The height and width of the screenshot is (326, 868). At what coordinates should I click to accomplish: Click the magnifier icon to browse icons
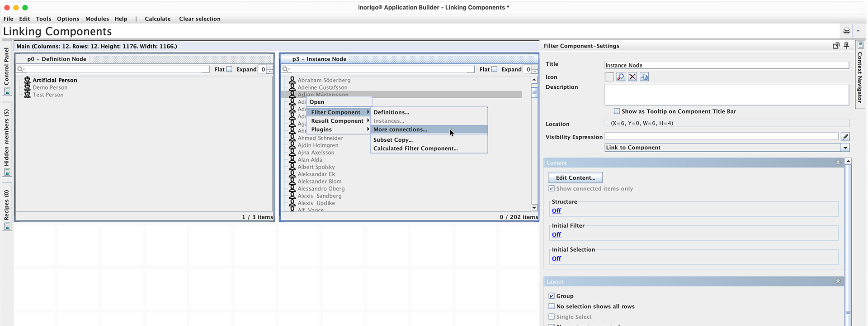621,77
